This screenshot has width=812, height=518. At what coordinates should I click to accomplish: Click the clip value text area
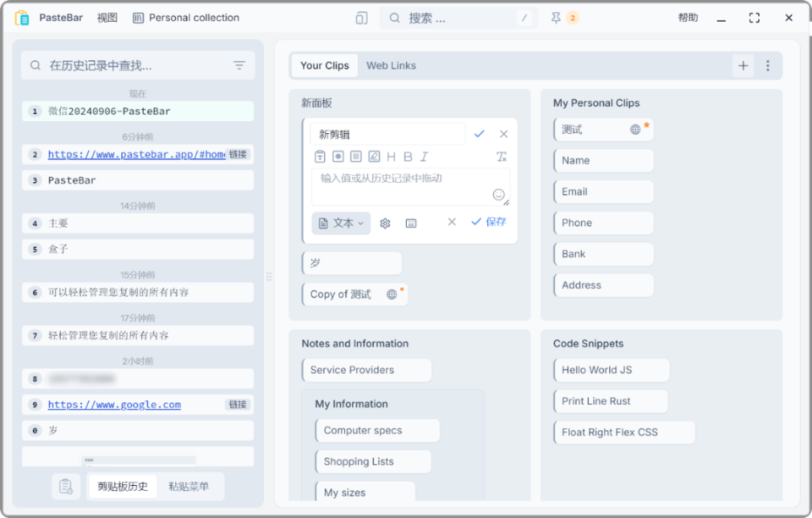pos(410,187)
